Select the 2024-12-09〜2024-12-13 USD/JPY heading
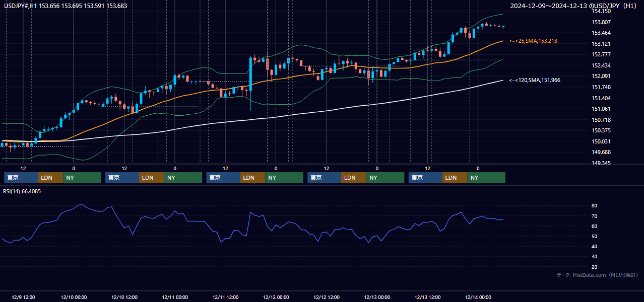Screen dimensions: 644x302 click(574, 6)
